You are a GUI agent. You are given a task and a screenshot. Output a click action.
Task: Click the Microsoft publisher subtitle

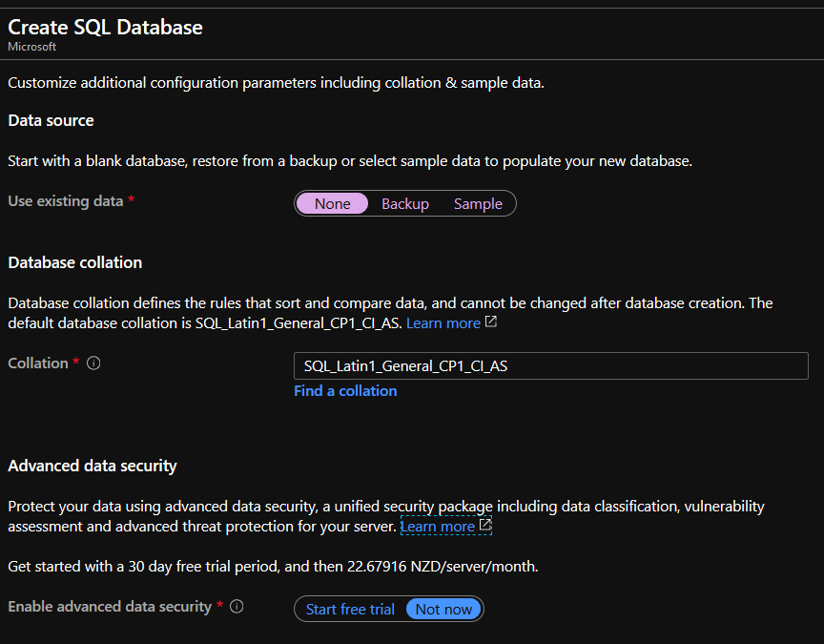click(32, 47)
